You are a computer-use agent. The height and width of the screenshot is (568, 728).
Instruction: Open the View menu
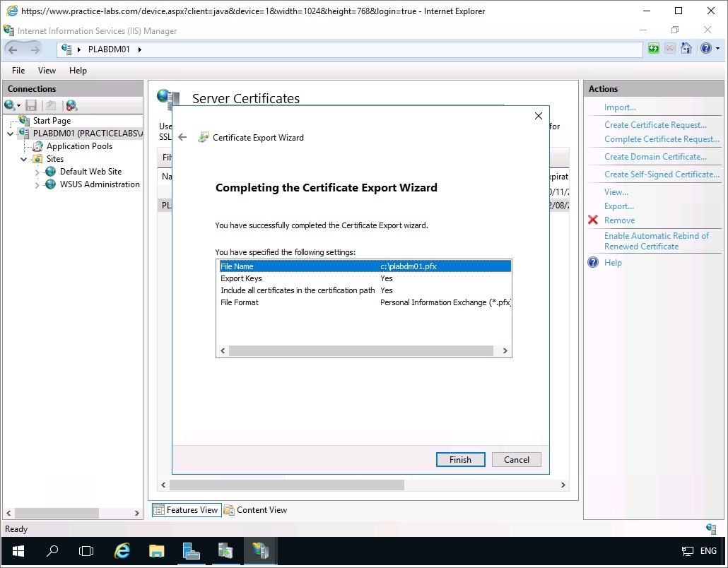click(x=47, y=71)
